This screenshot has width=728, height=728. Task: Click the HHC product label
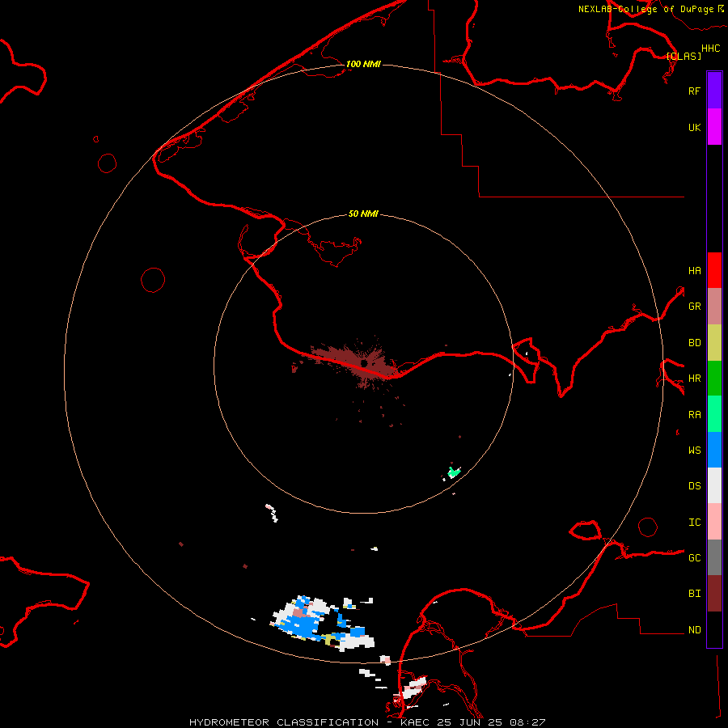[710, 49]
